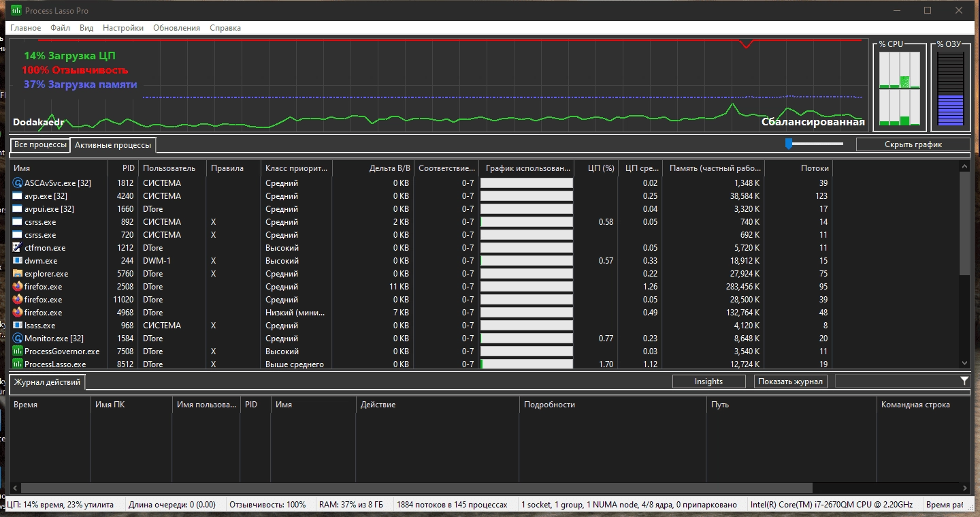Click the Monitor.exe process icon
Image resolution: width=980 pixels, height=517 pixels.
point(18,339)
